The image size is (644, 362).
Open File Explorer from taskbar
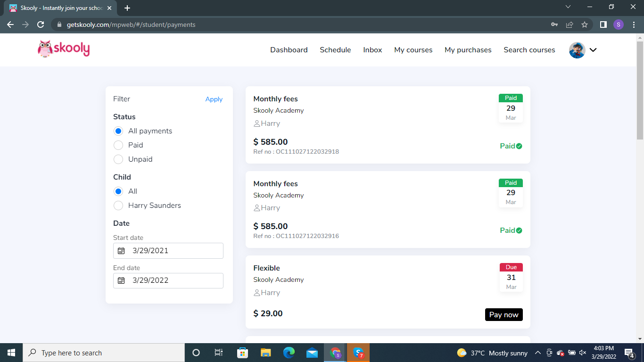coord(266,353)
